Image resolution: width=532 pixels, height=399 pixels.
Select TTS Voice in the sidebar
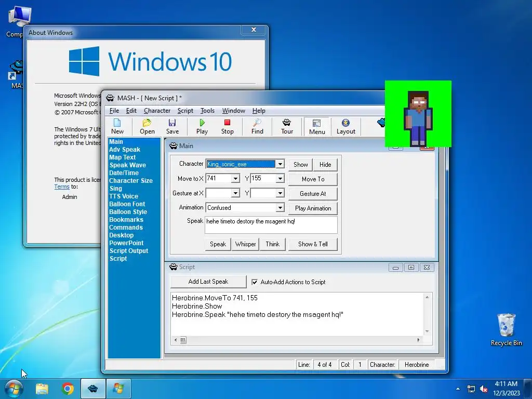124,196
